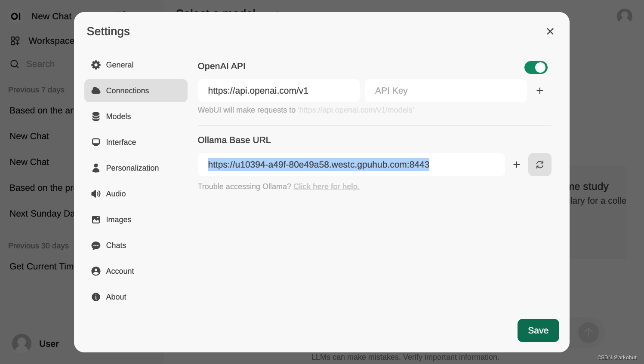Screen dimensions: 644x364
Task: Open the 'Click here for help' link
Action: [x=327, y=187]
